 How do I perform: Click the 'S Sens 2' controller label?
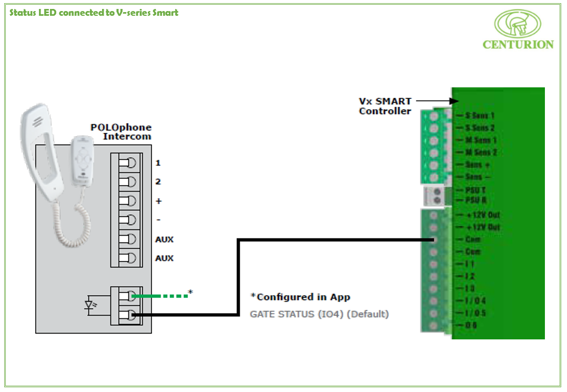point(480,128)
